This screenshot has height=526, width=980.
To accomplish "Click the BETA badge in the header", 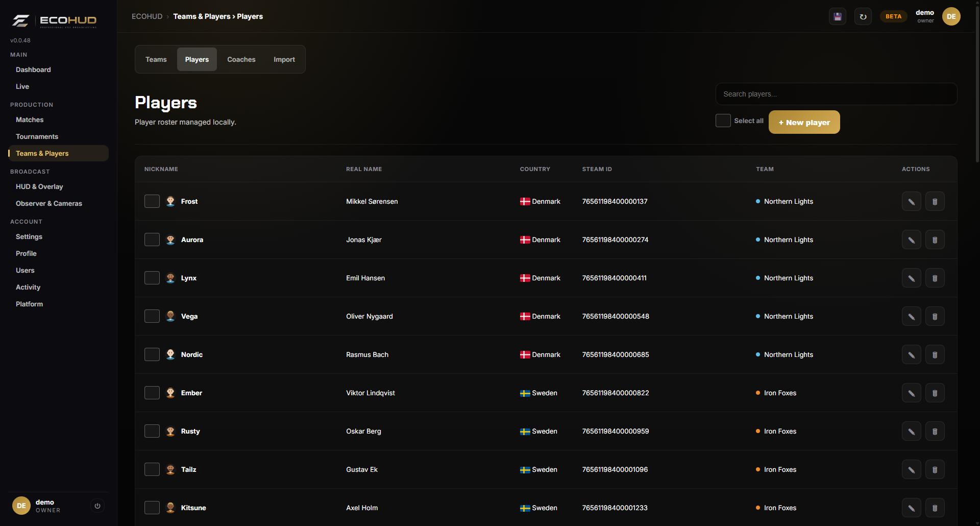I will click(x=893, y=16).
